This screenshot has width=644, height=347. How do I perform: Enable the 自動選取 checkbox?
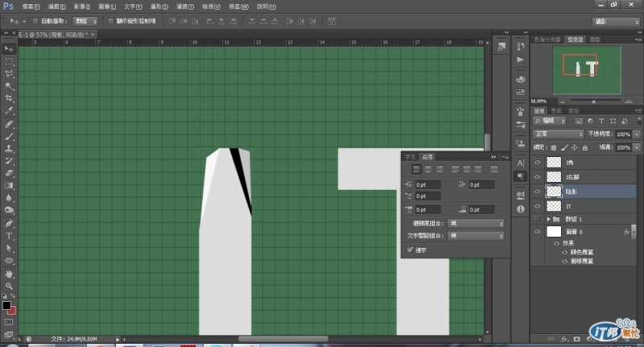pos(37,20)
